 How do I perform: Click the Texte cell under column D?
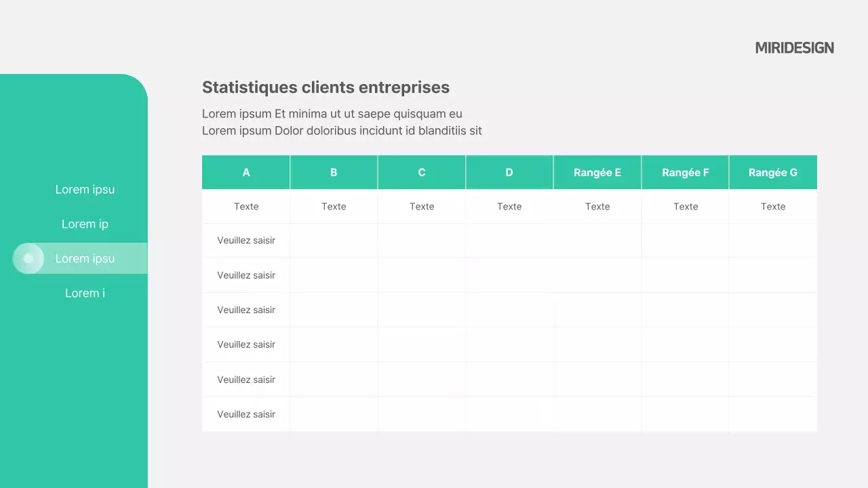[509, 206]
